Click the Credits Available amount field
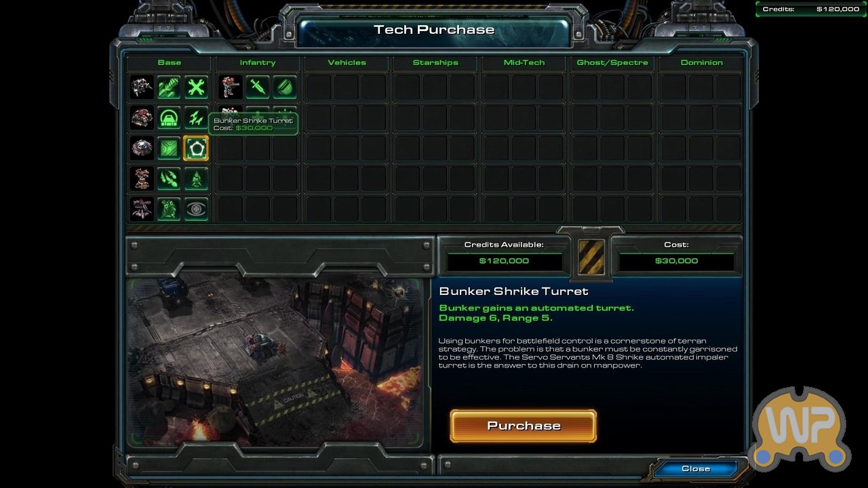 (504, 261)
